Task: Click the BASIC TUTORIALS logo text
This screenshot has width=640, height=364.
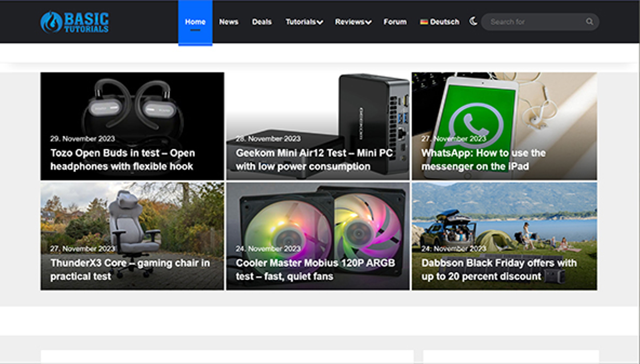Action: tap(86, 22)
